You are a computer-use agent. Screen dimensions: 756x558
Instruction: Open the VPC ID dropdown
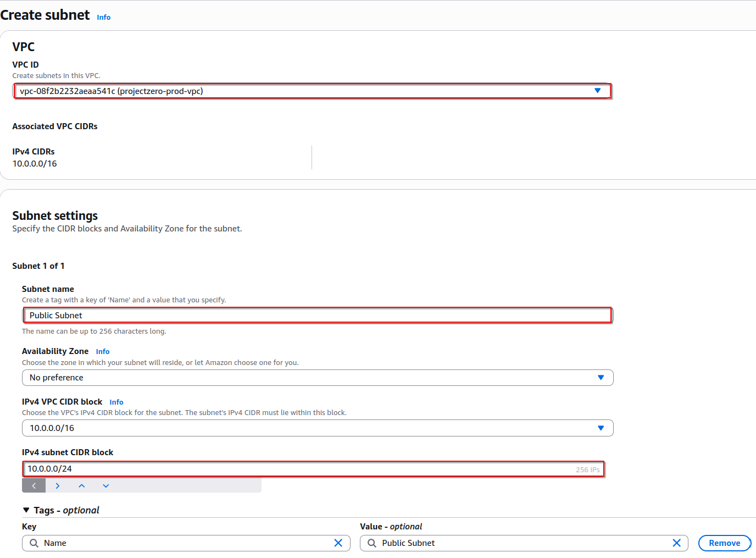312,91
